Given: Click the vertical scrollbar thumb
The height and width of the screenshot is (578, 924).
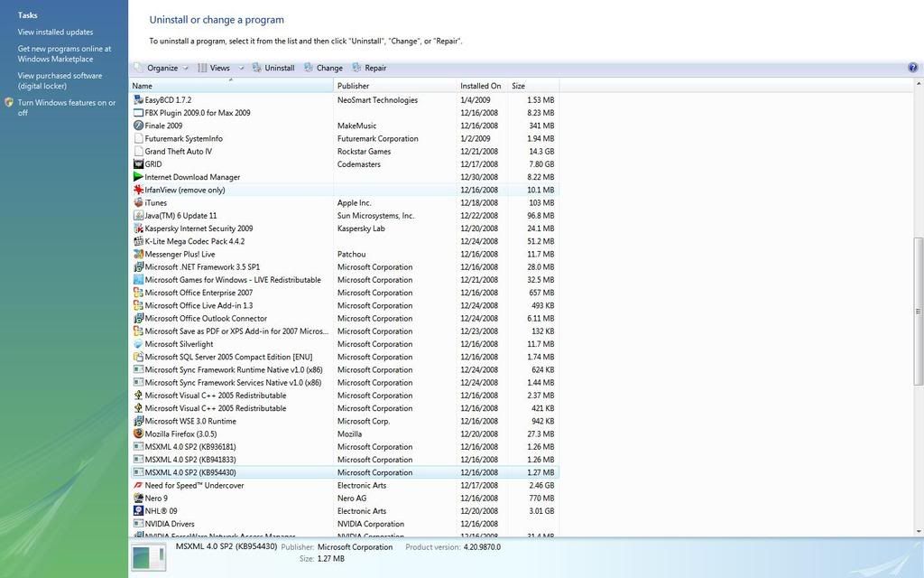Looking at the screenshot, I should click(918, 312).
